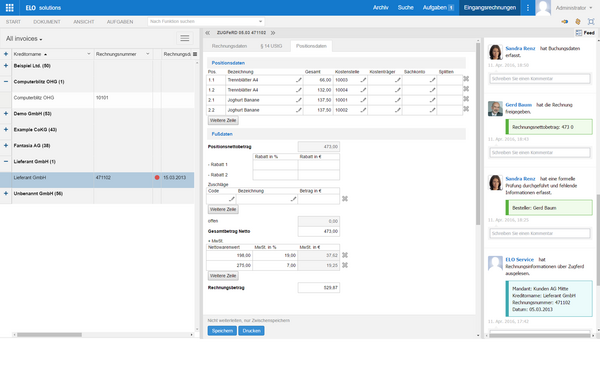
Task: Open the ELO apps grid menu
Action: [10, 8]
